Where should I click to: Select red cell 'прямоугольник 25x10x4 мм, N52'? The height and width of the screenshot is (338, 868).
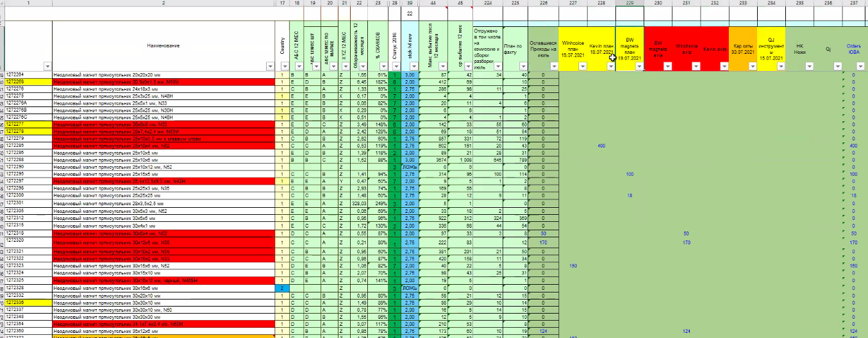[x=164, y=145]
